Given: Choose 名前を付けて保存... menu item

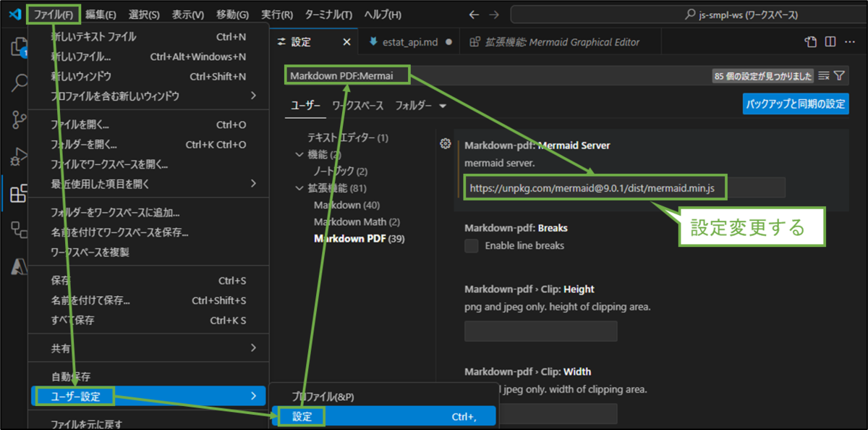Looking at the screenshot, I should click(x=150, y=300).
